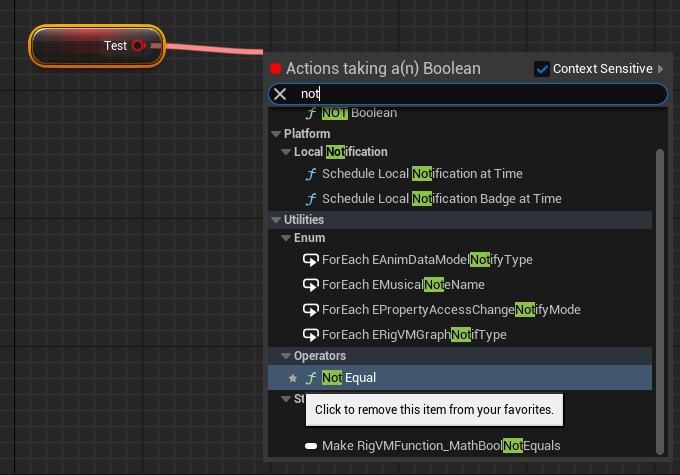Clear the search field using X icon

pos(280,94)
